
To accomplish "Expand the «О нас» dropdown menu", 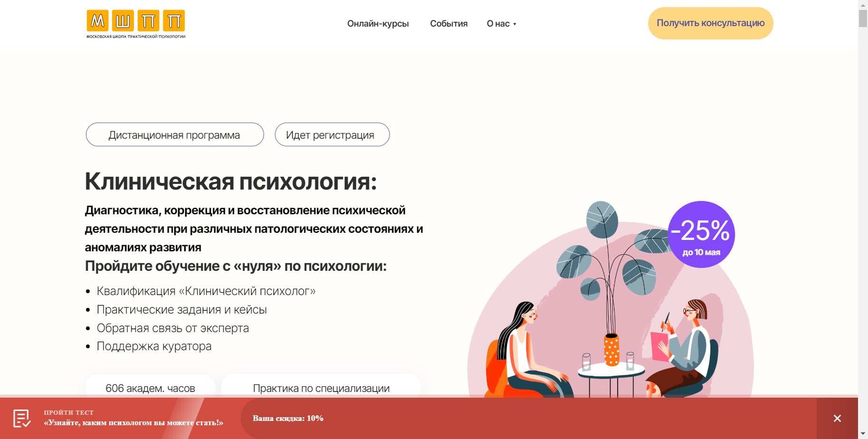I will [x=501, y=23].
